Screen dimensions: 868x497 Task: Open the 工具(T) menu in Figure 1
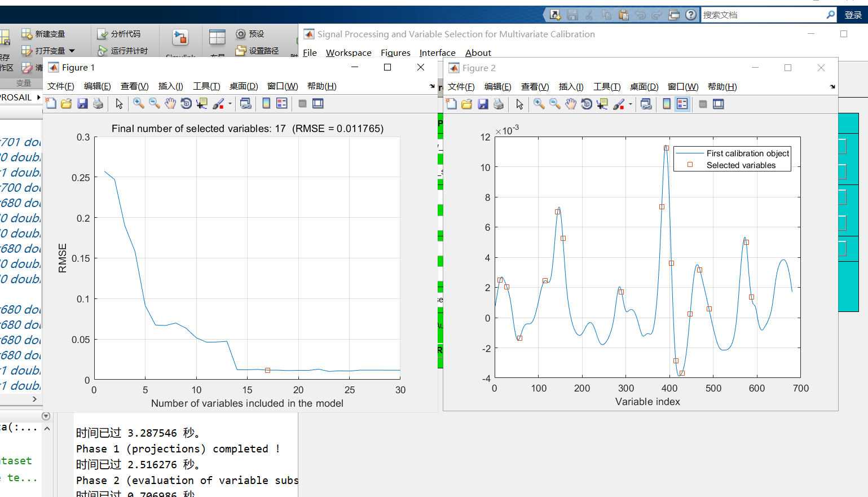tap(206, 86)
